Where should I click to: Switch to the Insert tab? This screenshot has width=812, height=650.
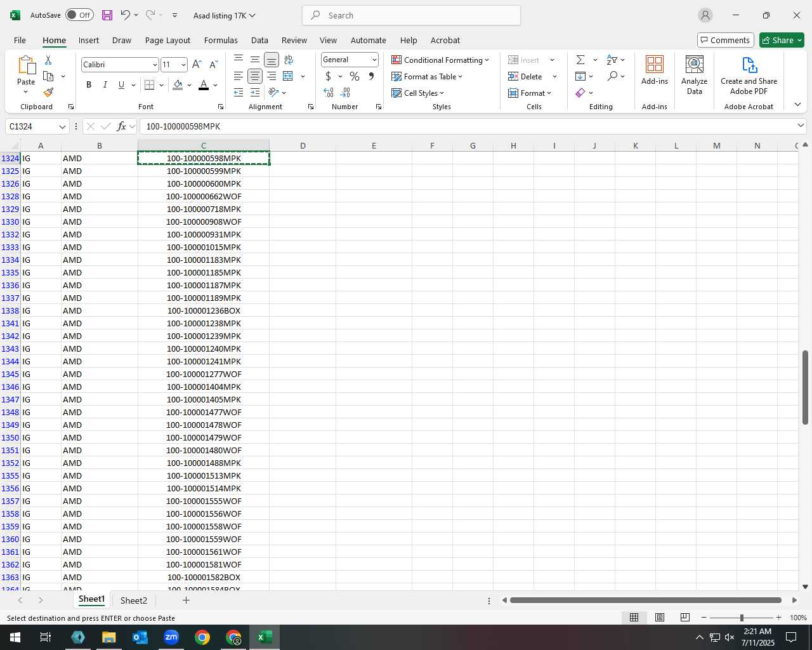click(x=89, y=40)
